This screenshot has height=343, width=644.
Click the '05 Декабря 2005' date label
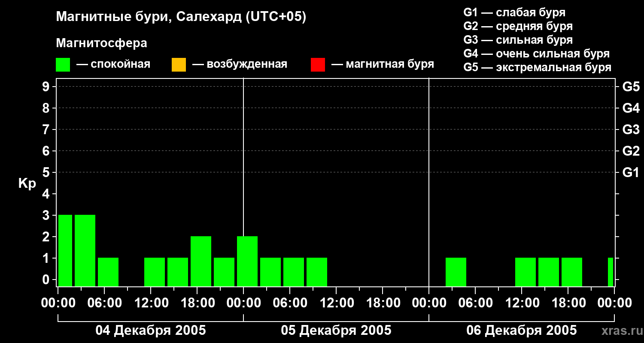coord(336,331)
